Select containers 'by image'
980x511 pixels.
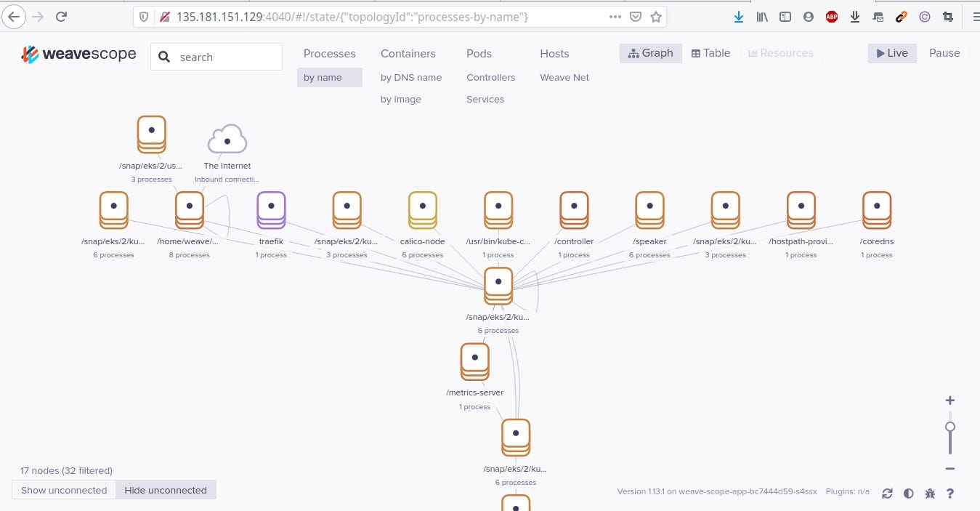tap(401, 100)
